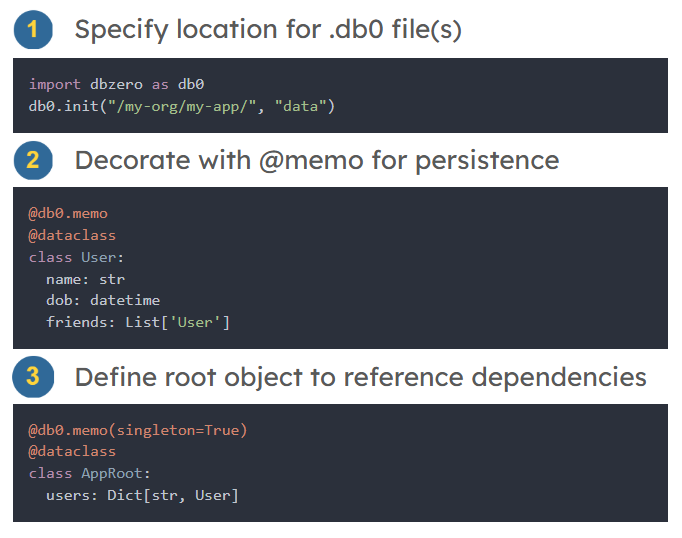Select the "class AppRoot:" line

point(90,473)
